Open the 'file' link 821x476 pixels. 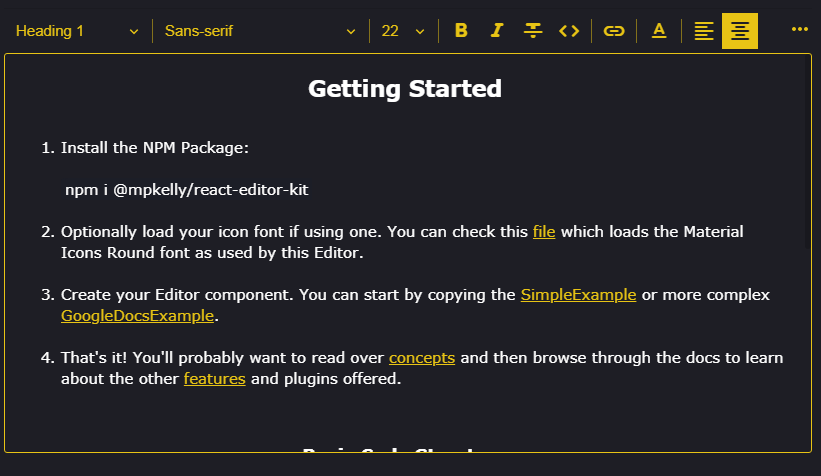544,232
